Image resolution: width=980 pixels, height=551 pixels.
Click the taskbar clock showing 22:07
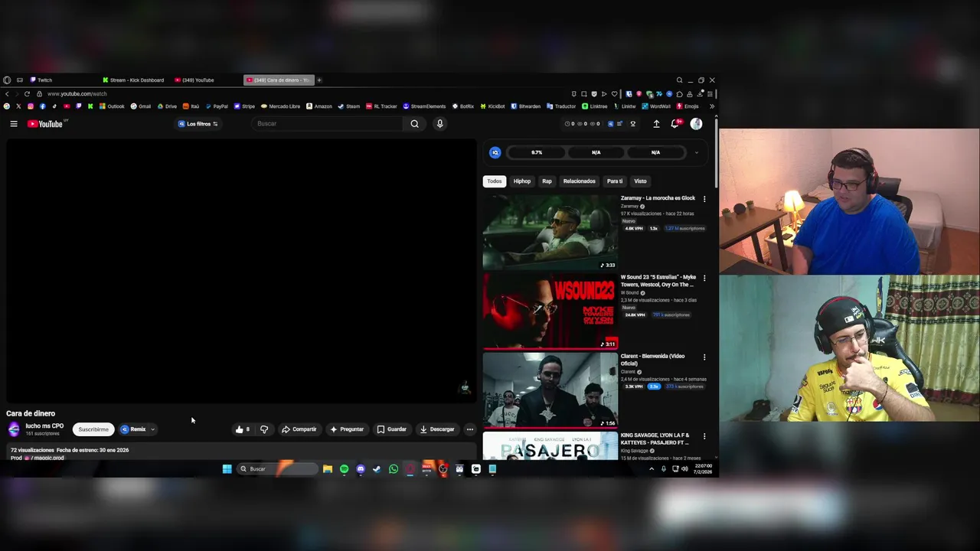point(703,469)
